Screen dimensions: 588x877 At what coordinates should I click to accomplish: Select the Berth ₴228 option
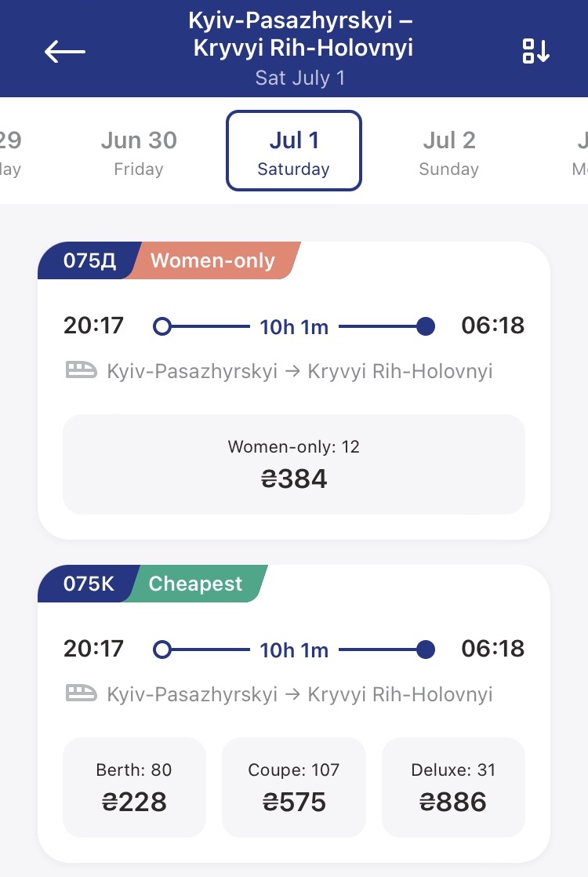pyautogui.click(x=134, y=787)
